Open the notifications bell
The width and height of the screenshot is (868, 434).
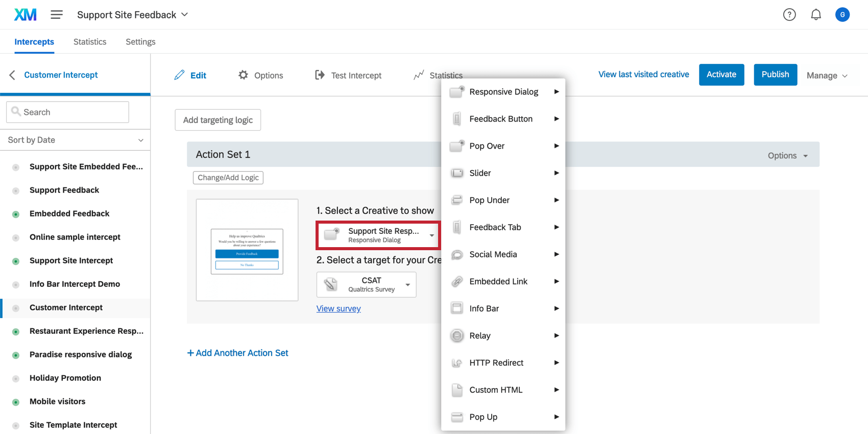(816, 15)
